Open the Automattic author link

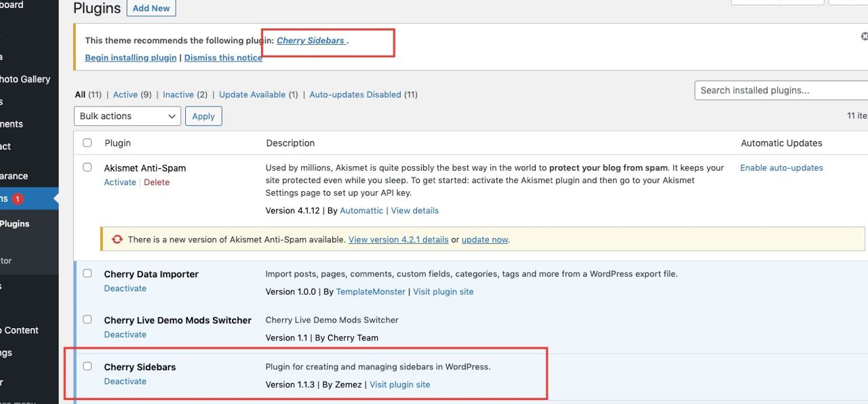pyautogui.click(x=361, y=211)
